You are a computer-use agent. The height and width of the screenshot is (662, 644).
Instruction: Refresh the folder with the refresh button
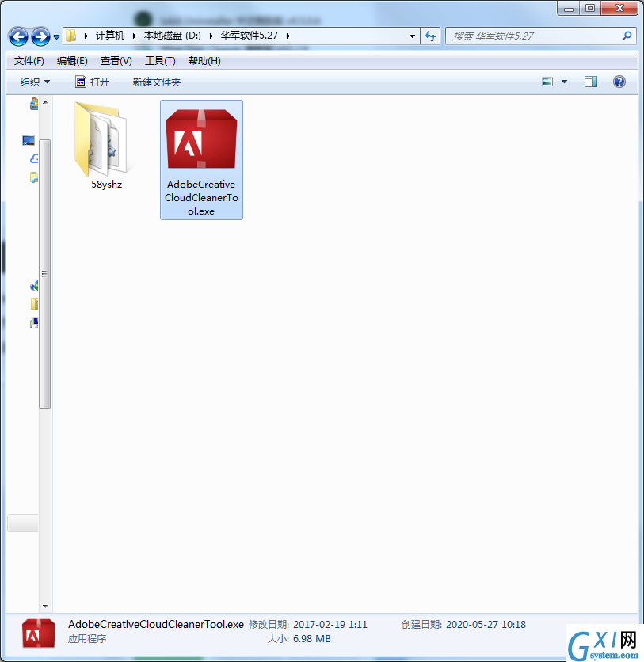[x=430, y=36]
